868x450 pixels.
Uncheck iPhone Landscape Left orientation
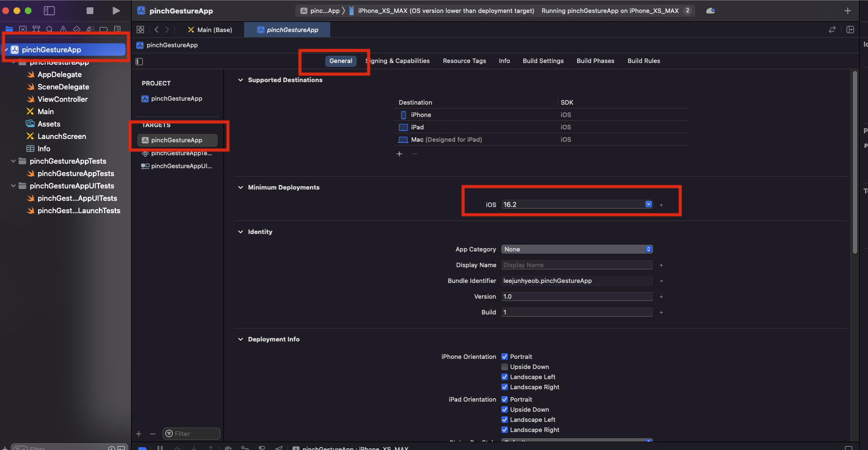505,377
